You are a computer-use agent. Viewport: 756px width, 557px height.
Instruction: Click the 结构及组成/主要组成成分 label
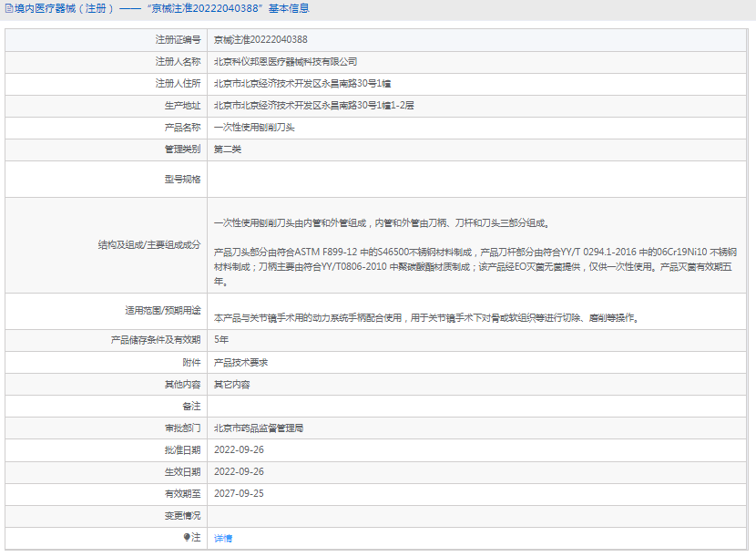coord(149,244)
